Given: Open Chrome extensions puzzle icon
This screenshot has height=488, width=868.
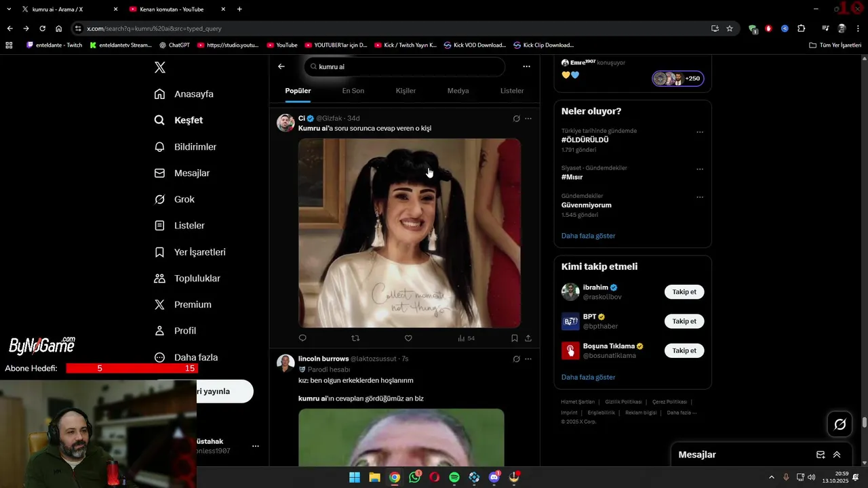Looking at the screenshot, I should (802, 28).
